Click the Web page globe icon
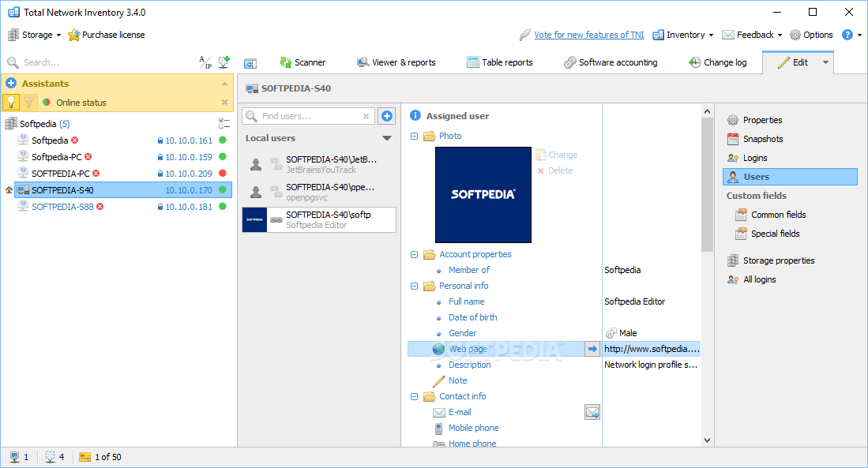 click(x=438, y=349)
